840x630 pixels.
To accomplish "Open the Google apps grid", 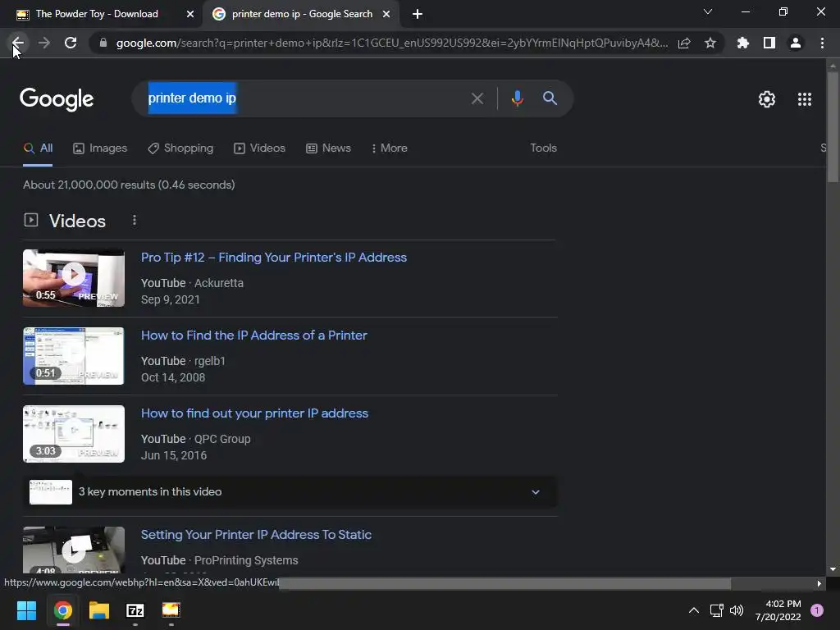I will (x=805, y=99).
